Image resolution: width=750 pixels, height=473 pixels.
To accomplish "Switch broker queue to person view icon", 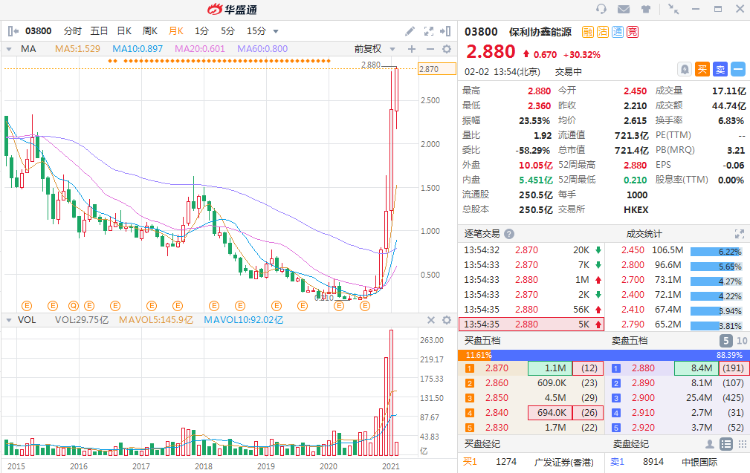I will (710, 444).
